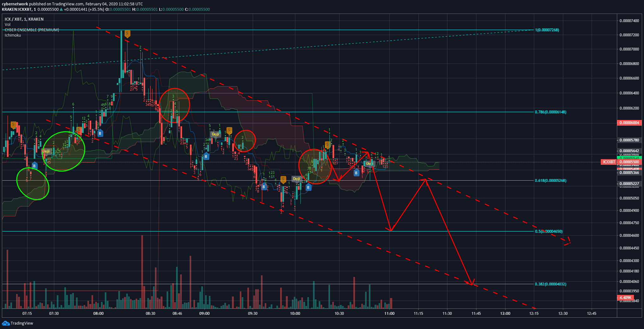644x329 pixels.
Task: Click the blue B marker above 08:00
Action: pyautogui.click(x=100, y=133)
